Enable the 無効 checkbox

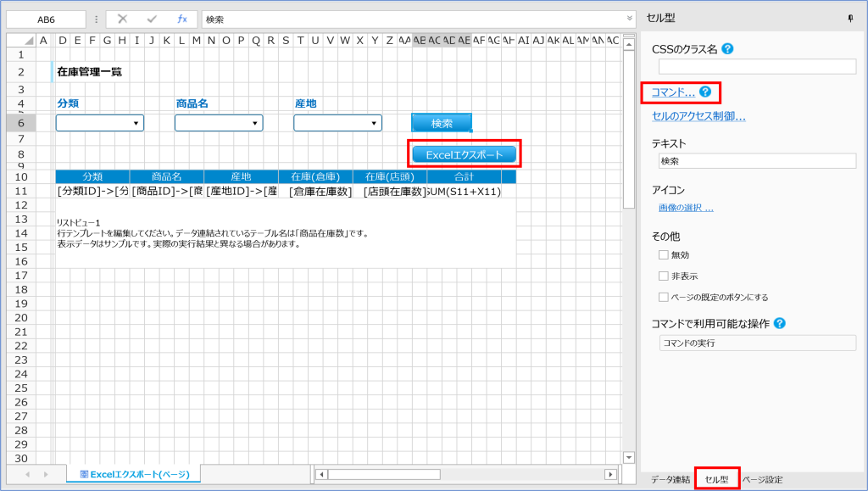(x=664, y=254)
